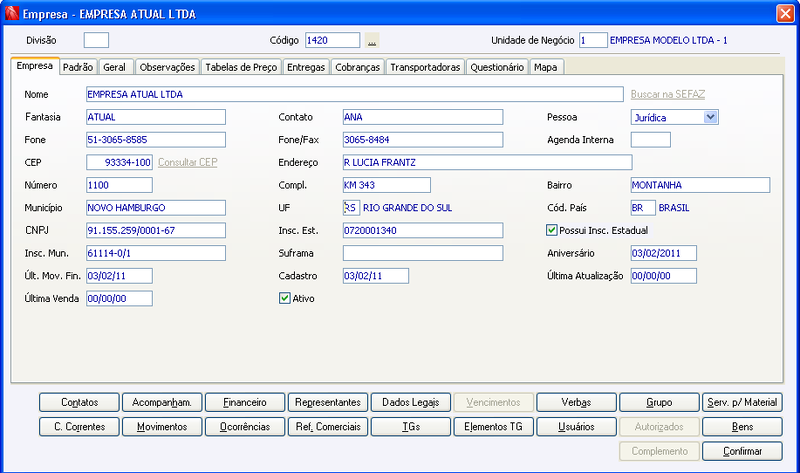Click the Financeiro button
This screenshot has height=473, width=800.
[x=245, y=402]
